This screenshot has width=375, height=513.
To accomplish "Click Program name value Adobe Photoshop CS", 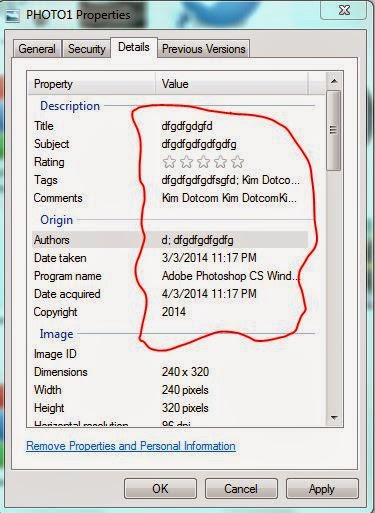I will click(x=231, y=276).
